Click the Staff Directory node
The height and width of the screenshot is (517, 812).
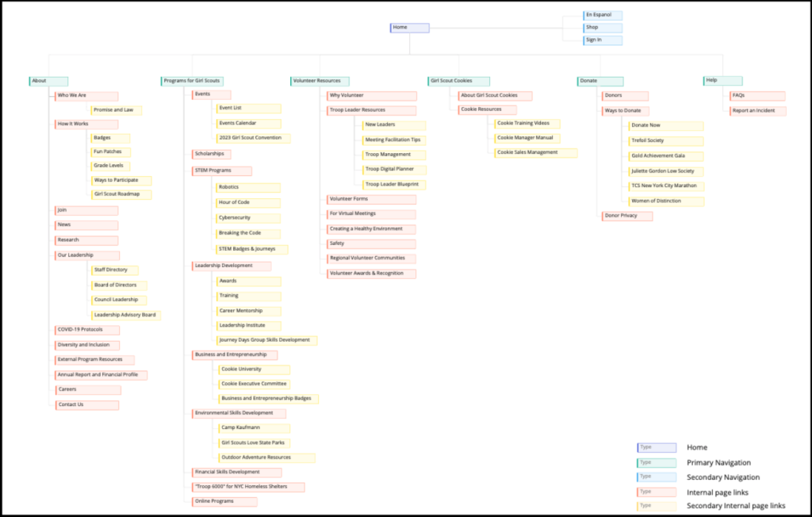(114, 270)
